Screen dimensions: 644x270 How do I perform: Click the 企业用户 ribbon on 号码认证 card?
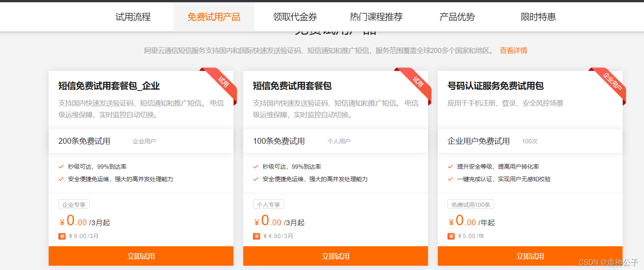pyautogui.click(x=612, y=82)
